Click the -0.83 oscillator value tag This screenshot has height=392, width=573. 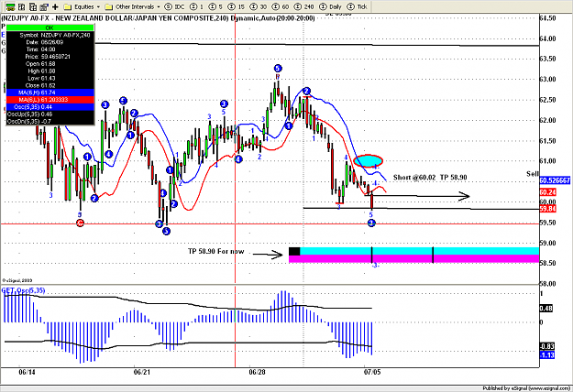coord(547,346)
